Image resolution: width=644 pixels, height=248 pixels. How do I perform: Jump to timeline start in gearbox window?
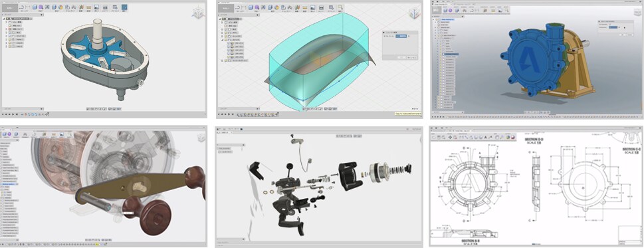[3, 114]
